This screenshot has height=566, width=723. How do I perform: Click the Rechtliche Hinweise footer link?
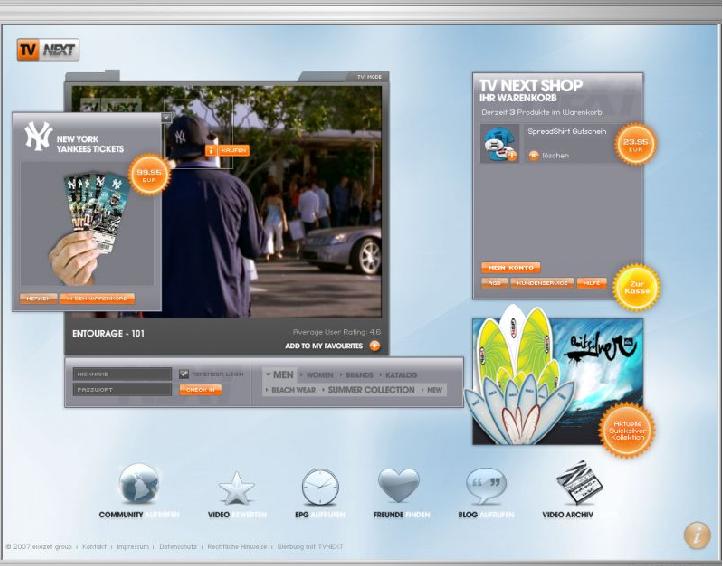point(237,547)
